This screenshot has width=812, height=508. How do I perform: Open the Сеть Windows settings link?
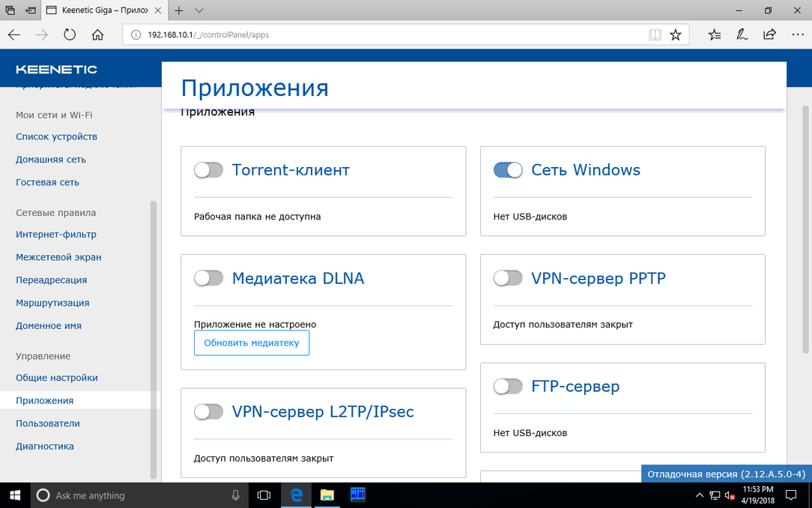586,170
